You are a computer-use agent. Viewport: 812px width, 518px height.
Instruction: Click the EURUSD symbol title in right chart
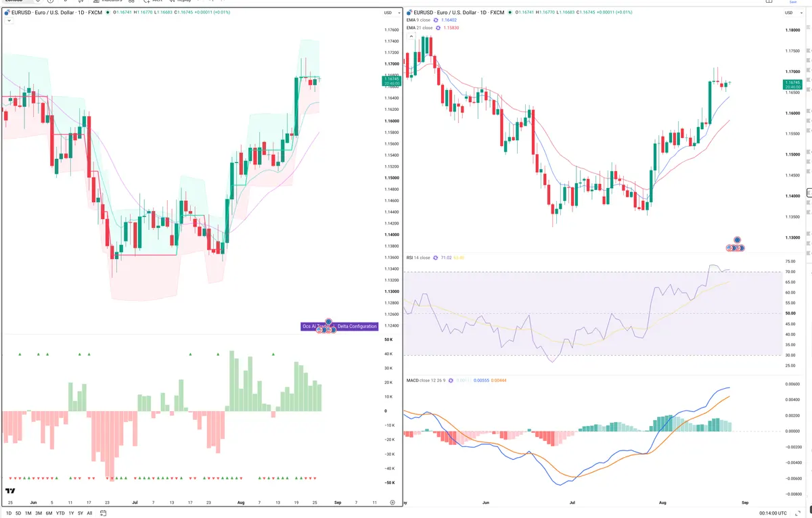point(459,12)
